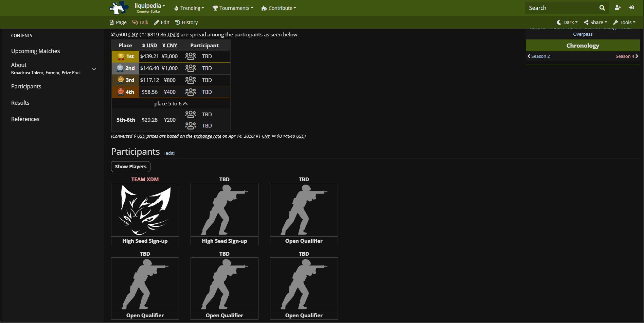Screen dimensions: 644x323
Task: Click the 3rd place medal icon
Action: 121,80
